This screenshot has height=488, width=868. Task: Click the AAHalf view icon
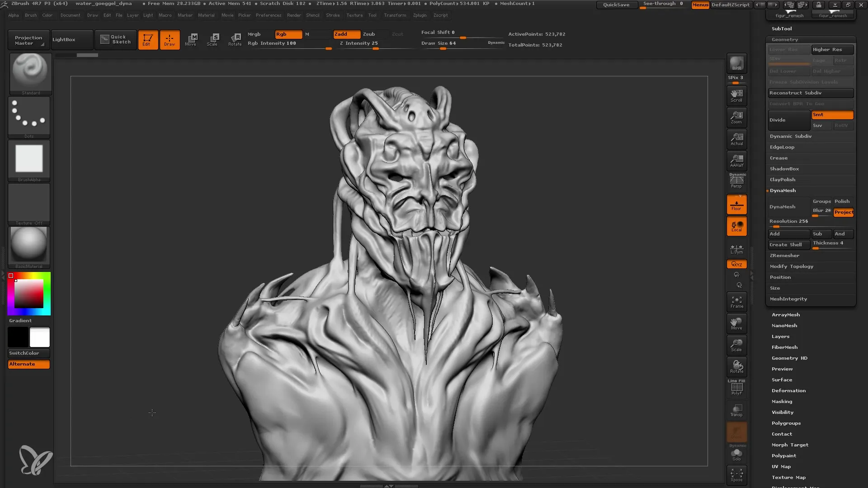736,160
